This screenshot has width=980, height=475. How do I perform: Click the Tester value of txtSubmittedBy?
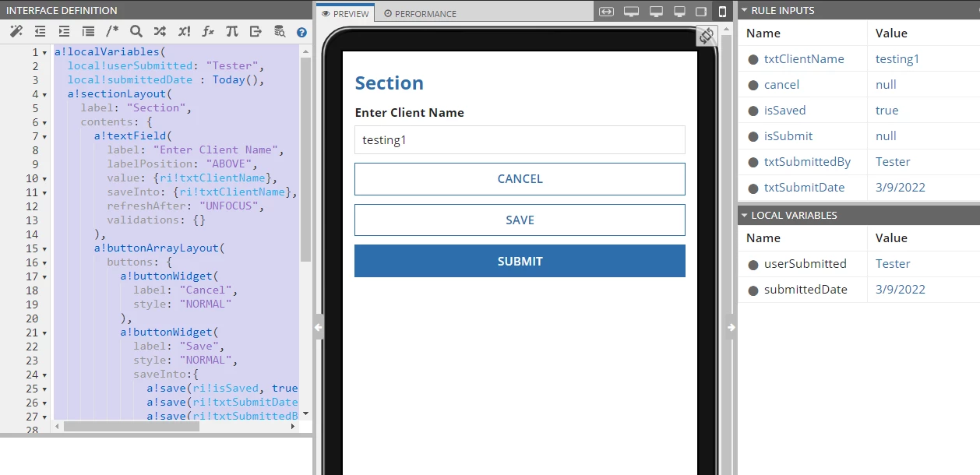(893, 162)
